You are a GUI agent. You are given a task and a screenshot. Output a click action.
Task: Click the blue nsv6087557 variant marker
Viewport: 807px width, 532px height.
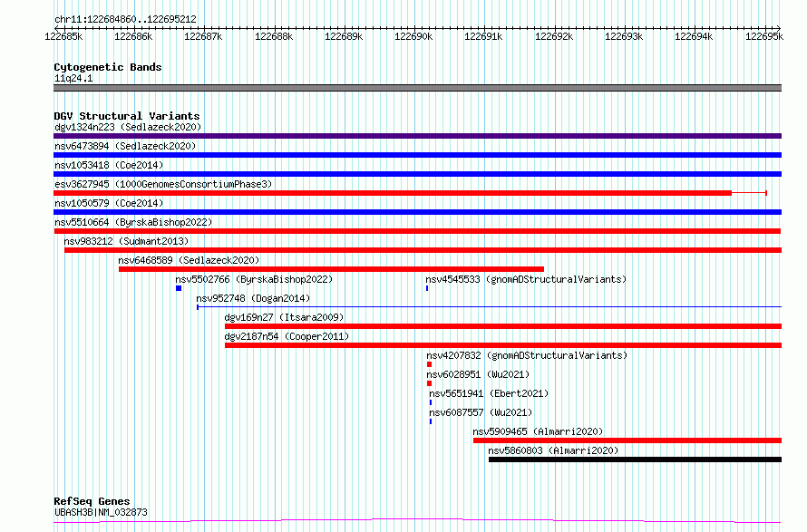coord(431,421)
